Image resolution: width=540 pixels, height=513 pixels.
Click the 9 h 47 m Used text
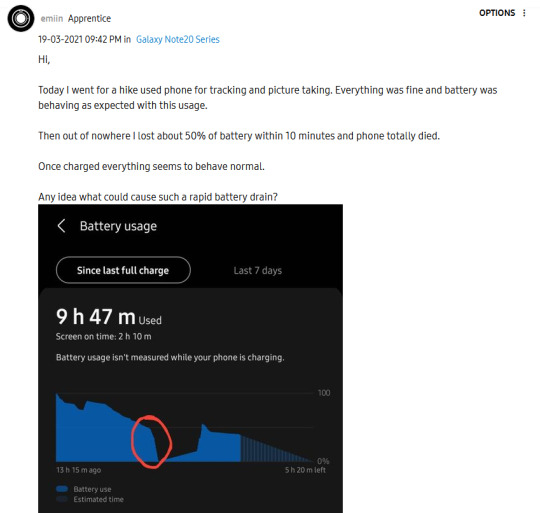(109, 317)
